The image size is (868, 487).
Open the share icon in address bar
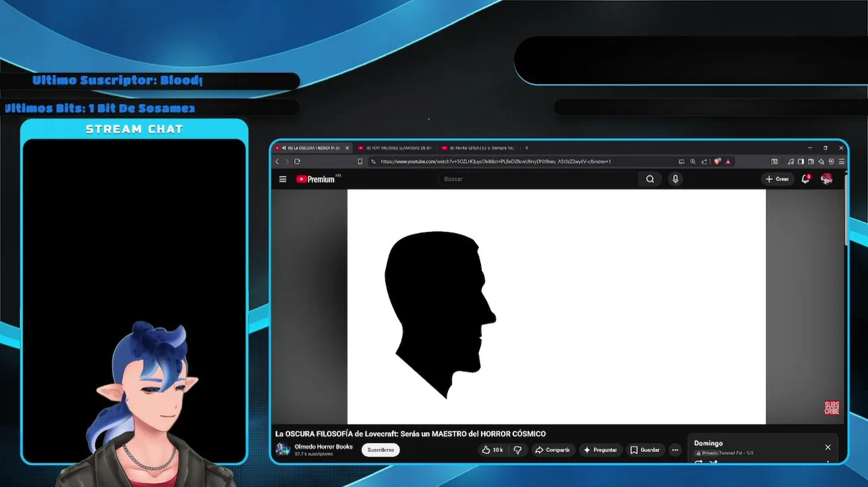point(704,162)
